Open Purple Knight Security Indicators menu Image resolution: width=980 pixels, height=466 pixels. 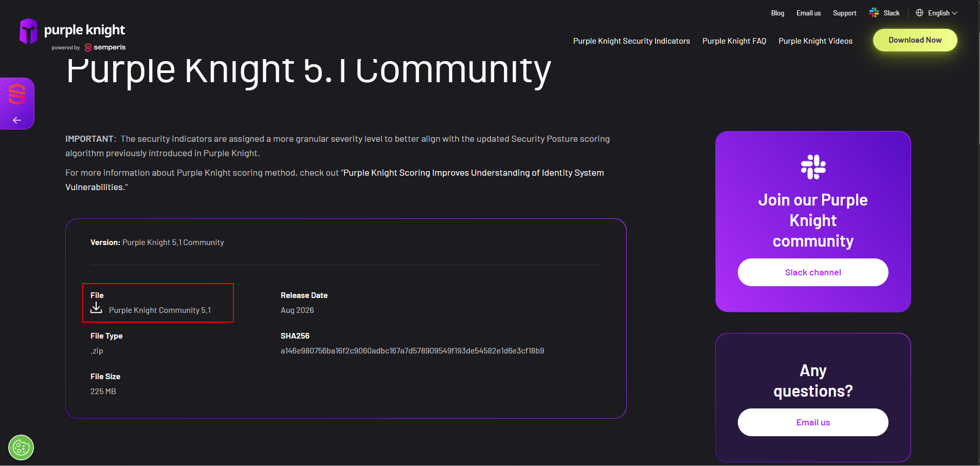coord(631,41)
